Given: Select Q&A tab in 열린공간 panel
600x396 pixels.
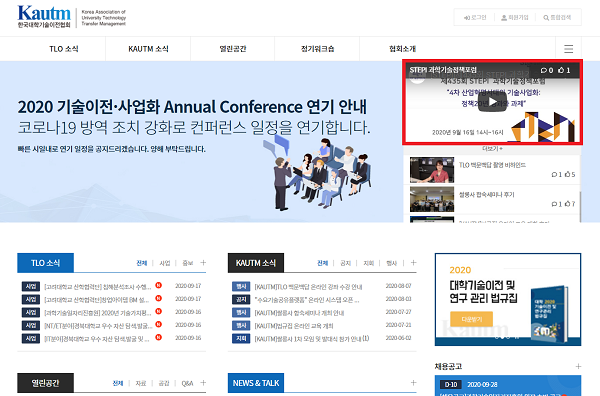Looking at the screenshot, I should point(188,383).
